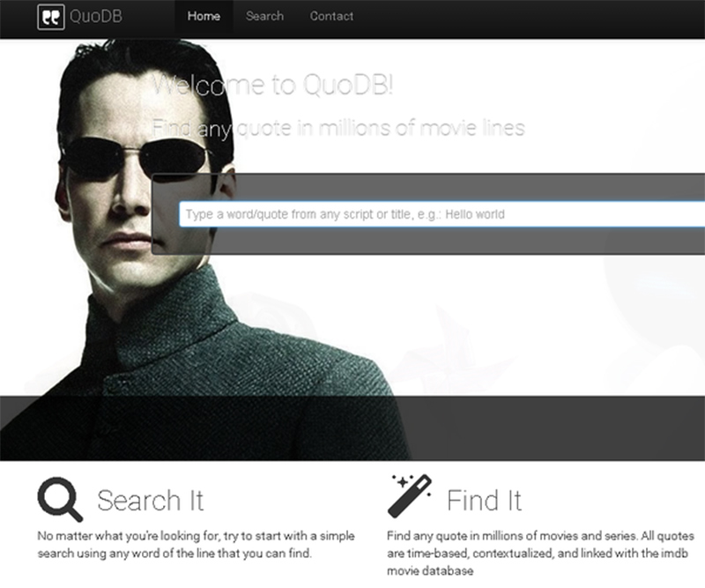Open the Home tab in navigation bar
705x588 pixels.
pos(204,17)
